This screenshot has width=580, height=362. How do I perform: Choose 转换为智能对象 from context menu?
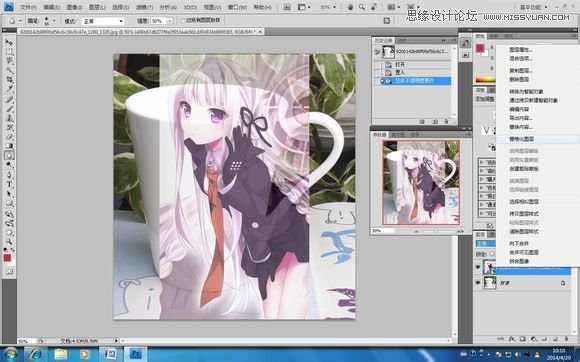526,91
